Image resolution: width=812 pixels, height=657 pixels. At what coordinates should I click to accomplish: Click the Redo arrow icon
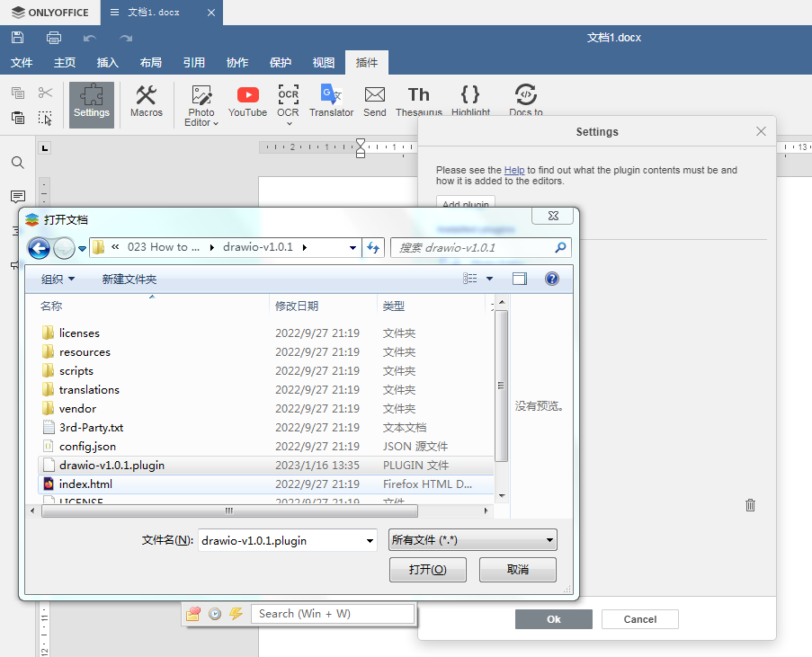[x=126, y=38]
